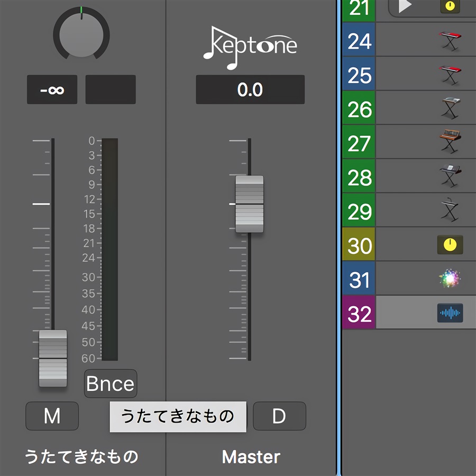
Task: Click the Master volume fader handle
Action: coord(250,204)
